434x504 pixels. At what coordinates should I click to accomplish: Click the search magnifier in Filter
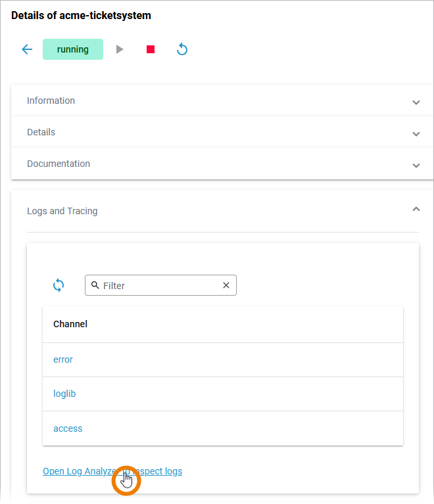[95, 285]
